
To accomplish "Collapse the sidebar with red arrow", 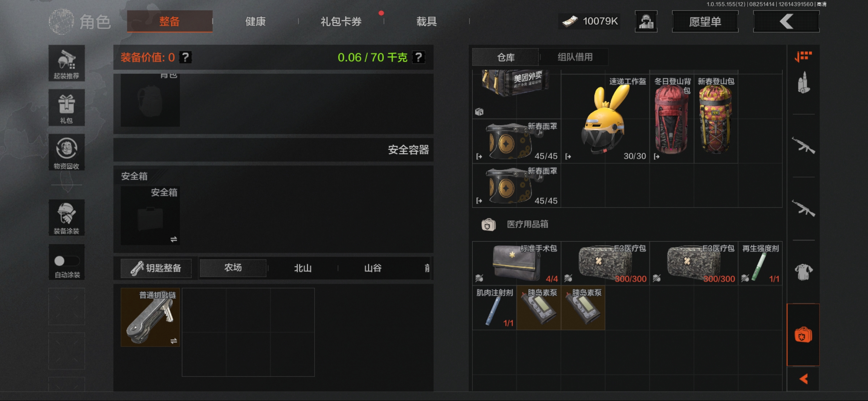I will tap(803, 379).
